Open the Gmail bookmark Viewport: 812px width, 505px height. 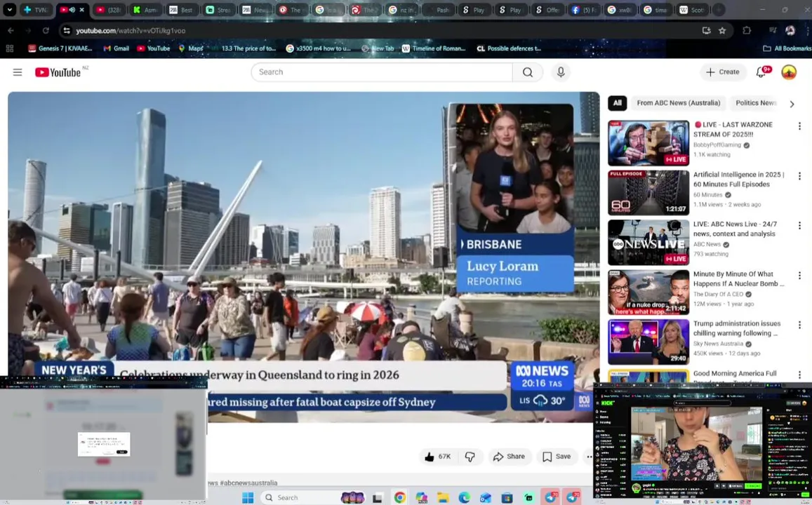click(x=116, y=48)
